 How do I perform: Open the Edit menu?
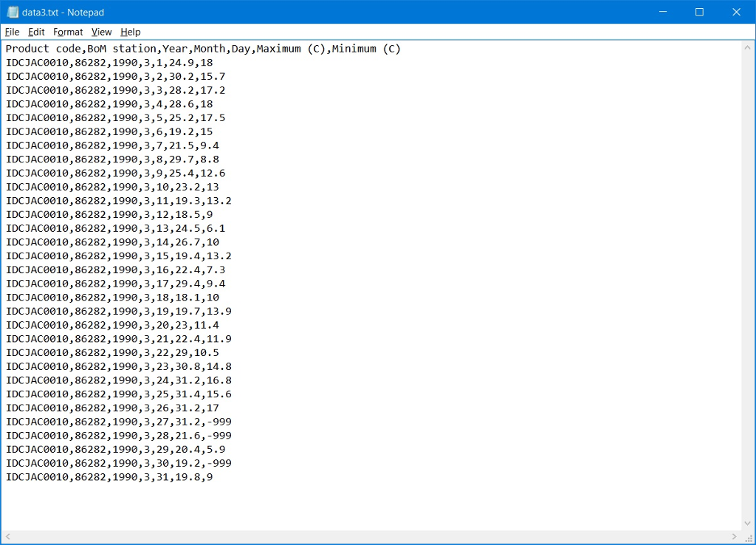35,32
